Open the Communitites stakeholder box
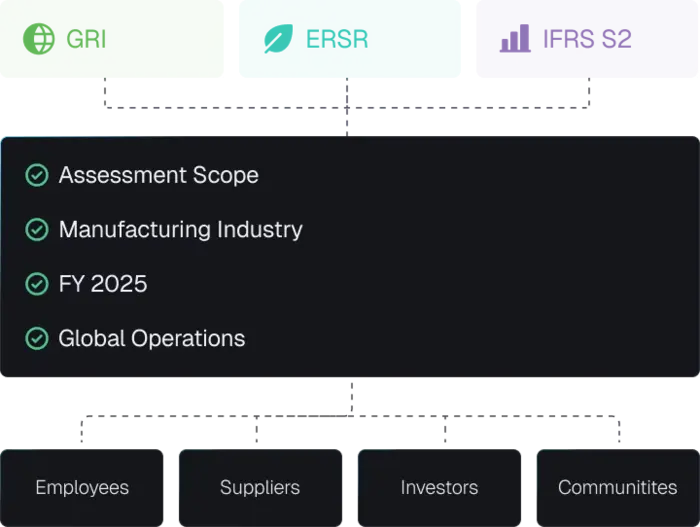The width and height of the screenshot is (700, 527). pos(618,488)
